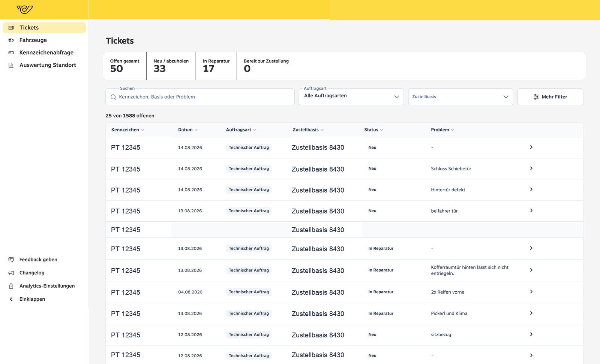This screenshot has width=600, height=364.
Task: Open row arrow for 2x Reifen vorne ticket
Action: 531,292
